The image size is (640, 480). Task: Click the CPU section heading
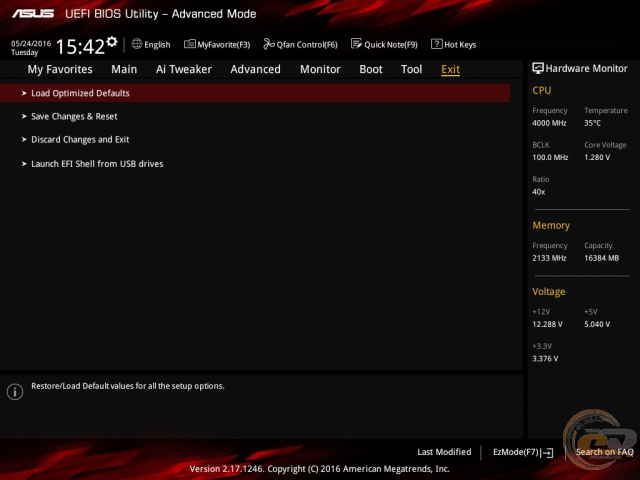point(542,90)
